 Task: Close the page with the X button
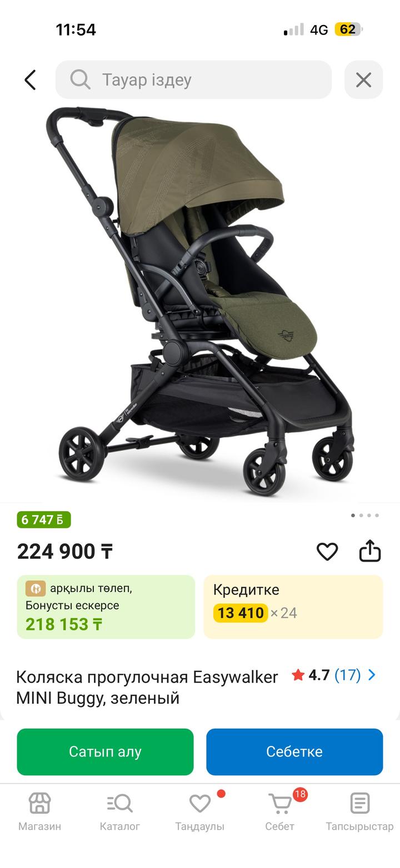pyautogui.click(x=363, y=80)
